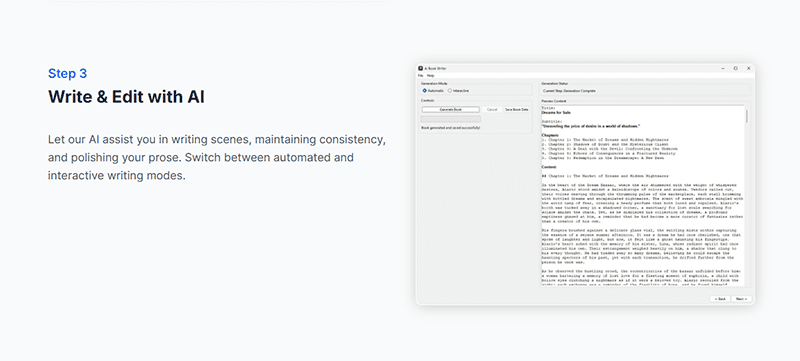This screenshot has height=361, width=800.
Task: Click the generation progress bar
Action: (x=451, y=119)
